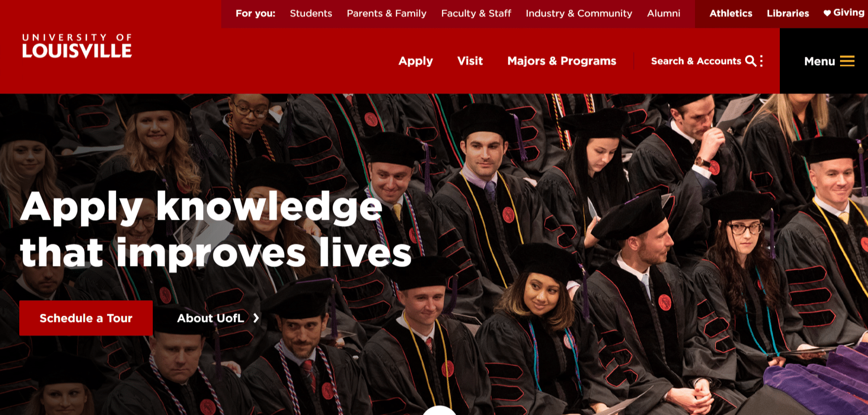Click the chevron arrow after About UofL
868x415 pixels.
(x=256, y=318)
